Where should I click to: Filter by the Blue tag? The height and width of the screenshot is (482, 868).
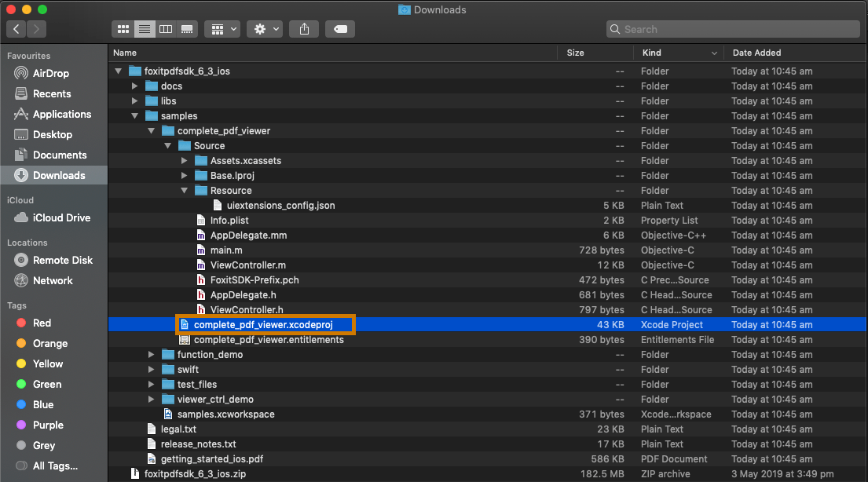53,404
